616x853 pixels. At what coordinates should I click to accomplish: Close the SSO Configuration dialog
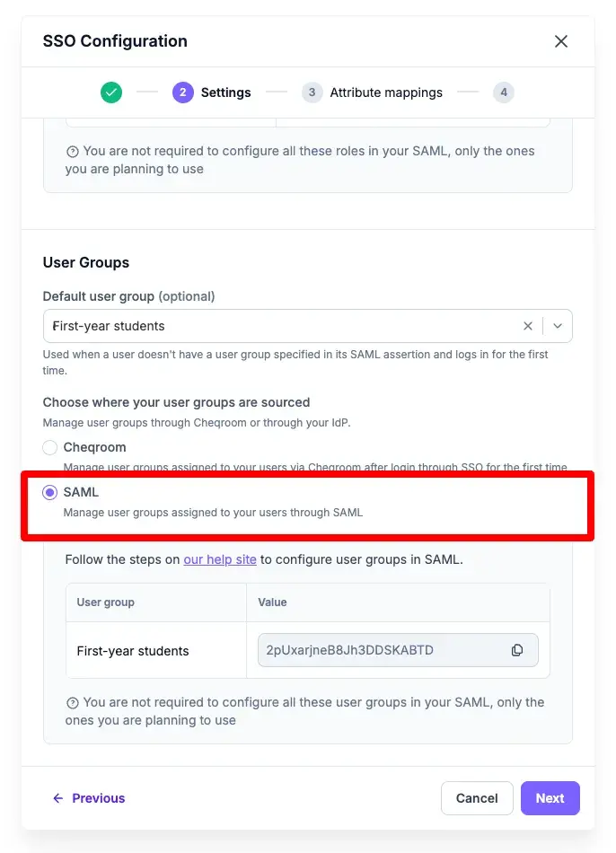(x=561, y=41)
